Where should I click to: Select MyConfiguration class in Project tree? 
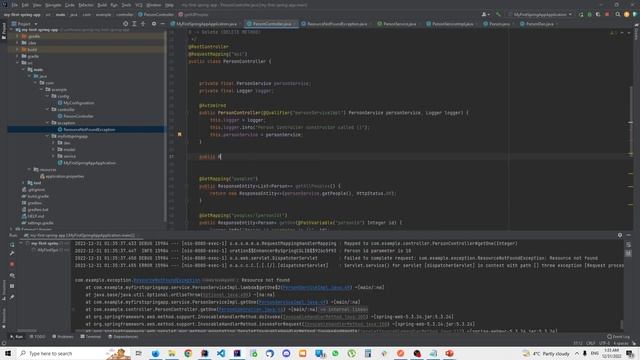tap(76, 103)
